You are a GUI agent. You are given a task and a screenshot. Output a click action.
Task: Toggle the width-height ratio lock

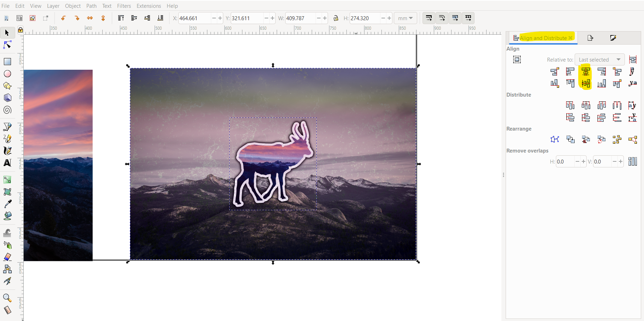pyautogui.click(x=335, y=18)
